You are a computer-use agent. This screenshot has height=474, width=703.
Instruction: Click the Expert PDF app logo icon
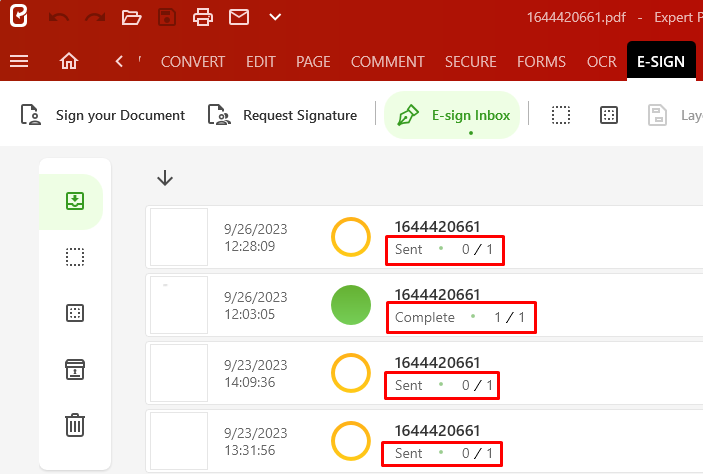[18, 16]
